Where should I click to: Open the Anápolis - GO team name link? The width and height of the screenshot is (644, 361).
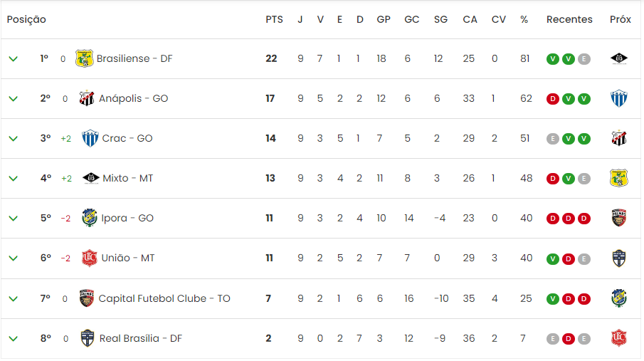coord(133,98)
